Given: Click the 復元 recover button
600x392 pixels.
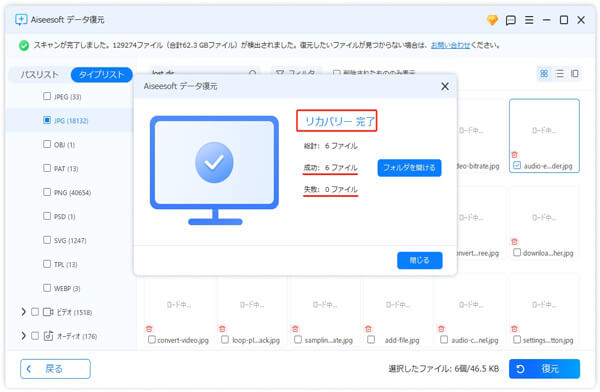Looking at the screenshot, I should tap(544, 369).
